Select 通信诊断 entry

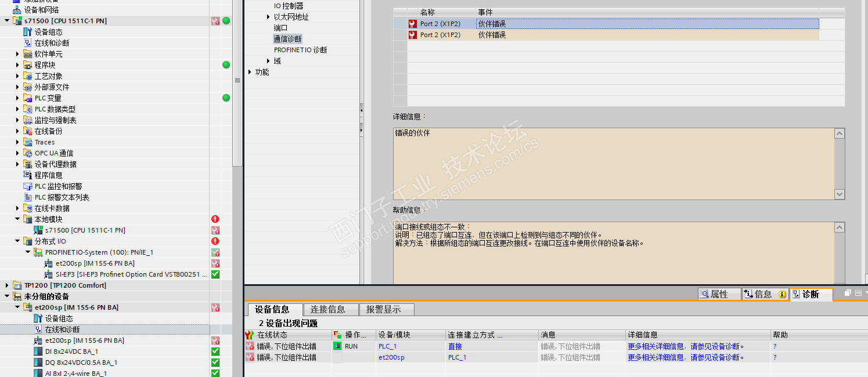click(288, 39)
